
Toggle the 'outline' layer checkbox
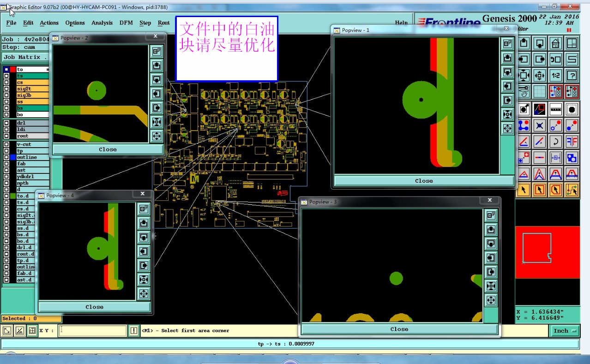pyautogui.click(x=6, y=157)
